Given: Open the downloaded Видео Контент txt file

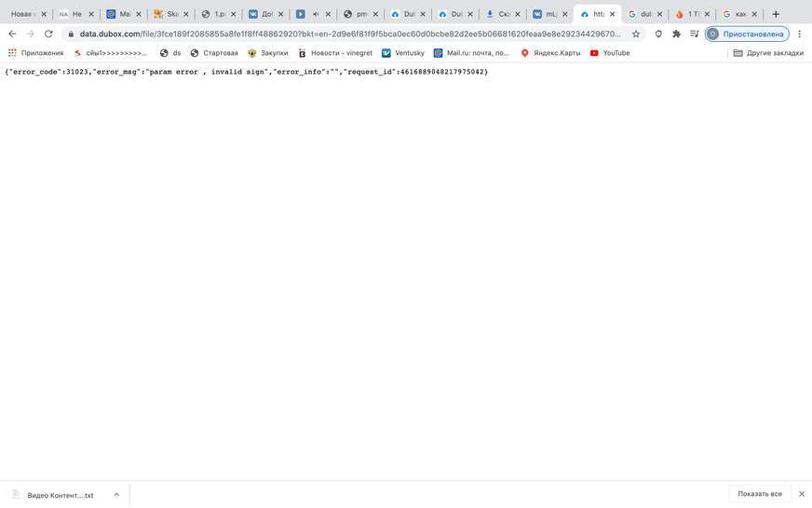Looking at the screenshot, I should coord(54,495).
